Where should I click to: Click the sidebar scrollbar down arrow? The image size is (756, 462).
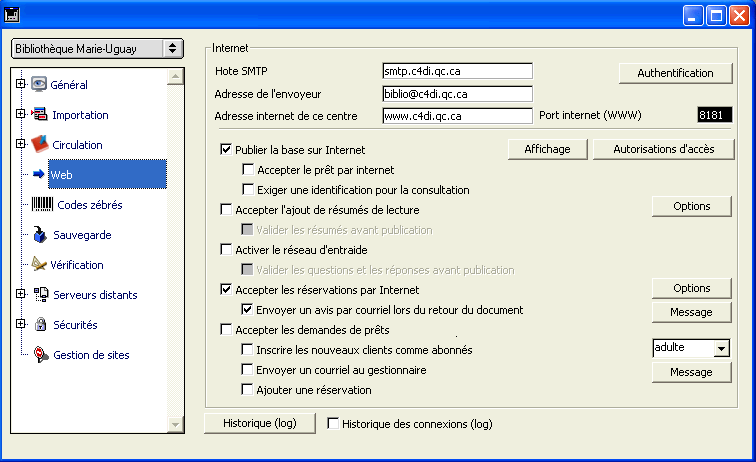[174, 426]
